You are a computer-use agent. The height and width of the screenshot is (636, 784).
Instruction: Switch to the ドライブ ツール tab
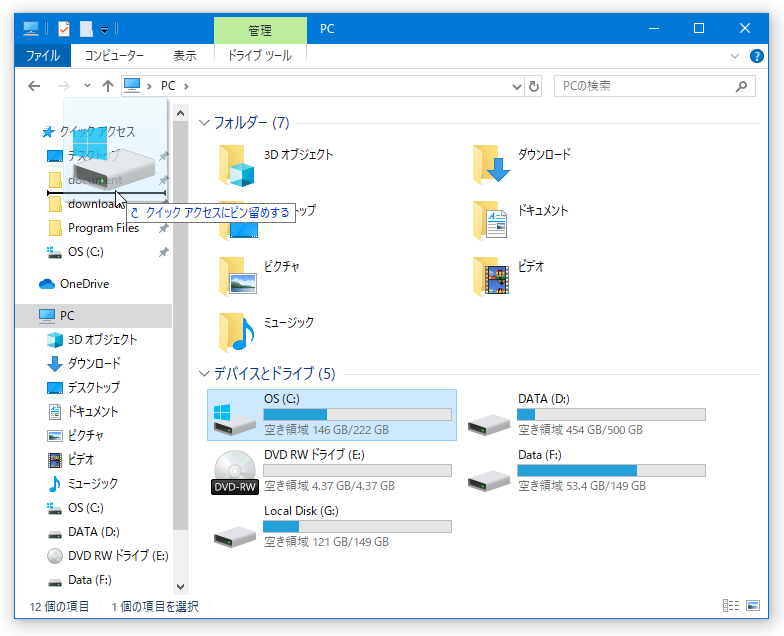[x=260, y=56]
